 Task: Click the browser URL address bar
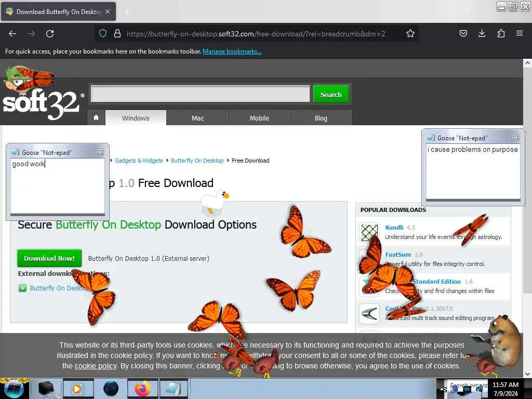pyautogui.click(x=256, y=34)
